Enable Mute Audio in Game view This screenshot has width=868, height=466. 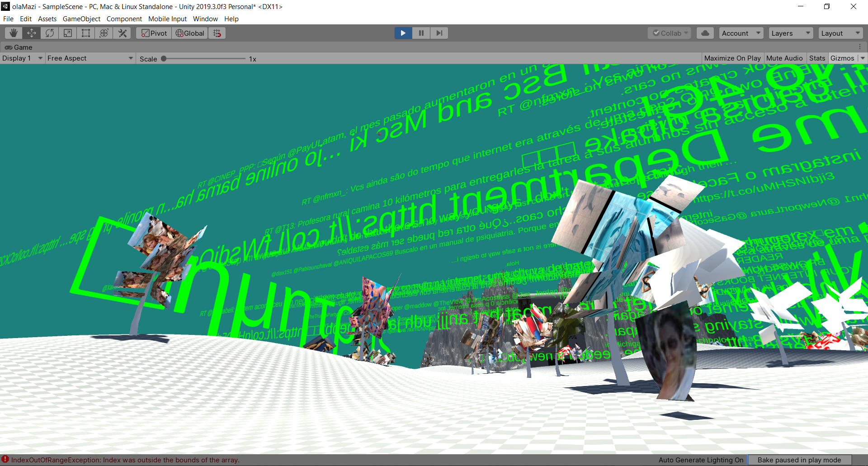tap(784, 58)
